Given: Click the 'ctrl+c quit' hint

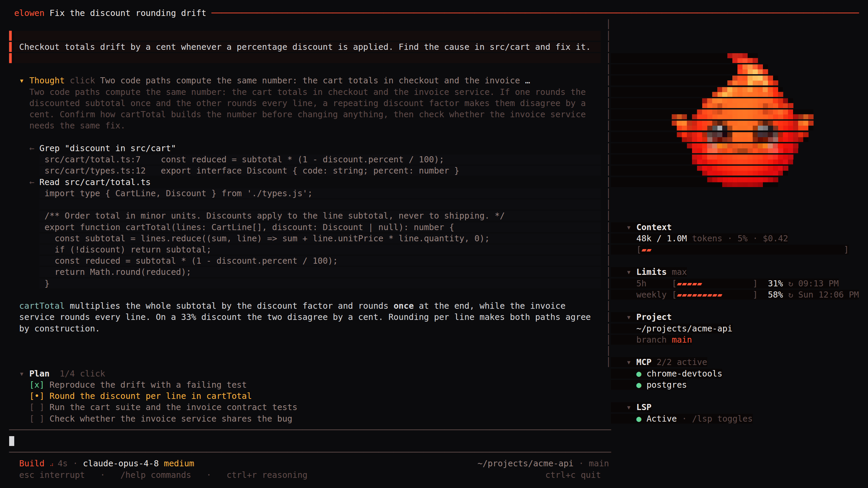Looking at the screenshot, I should click(x=573, y=475).
